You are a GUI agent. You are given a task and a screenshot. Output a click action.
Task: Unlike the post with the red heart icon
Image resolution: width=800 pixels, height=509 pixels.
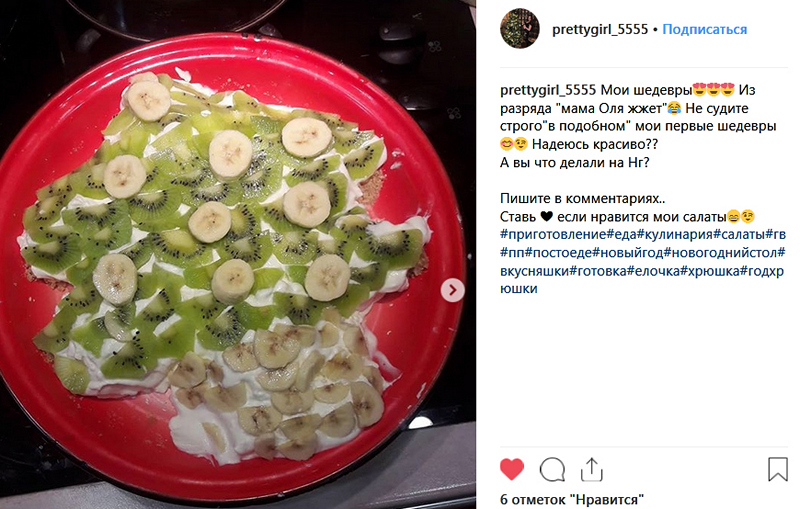(x=512, y=469)
